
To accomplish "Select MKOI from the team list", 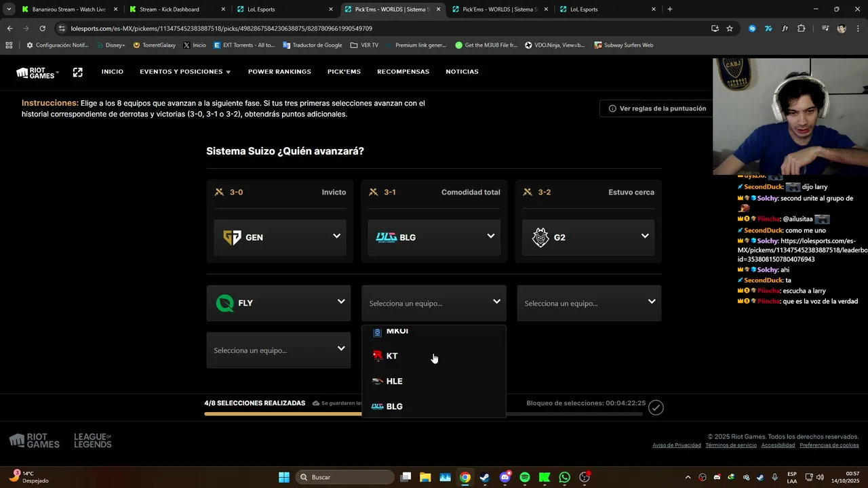I will coord(434,331).
